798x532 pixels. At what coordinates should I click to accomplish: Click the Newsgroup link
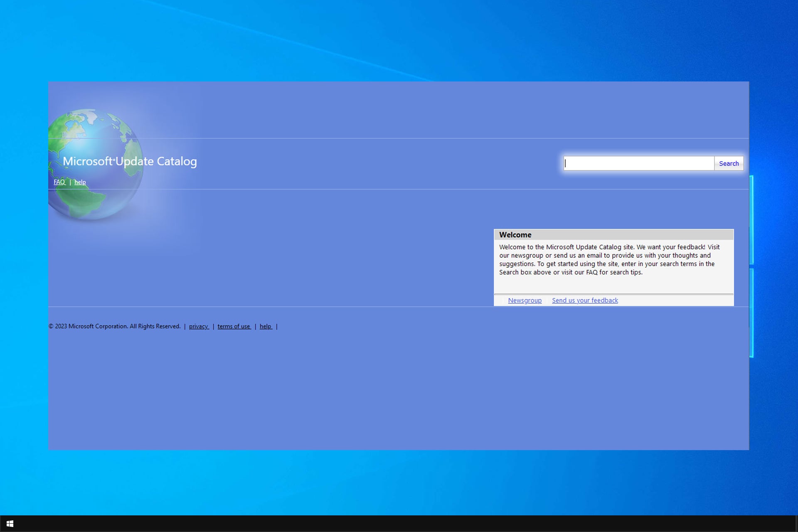[525, 300]
